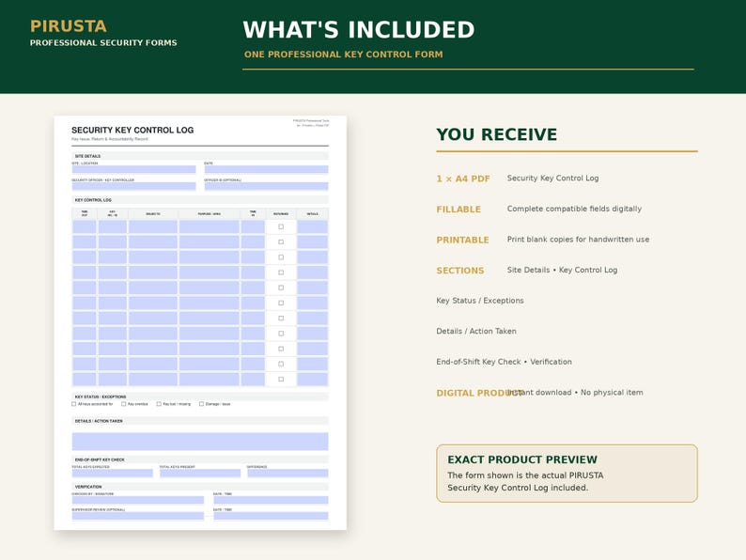Click 'End-of-Shift Key Check • Verification' text

504,362
